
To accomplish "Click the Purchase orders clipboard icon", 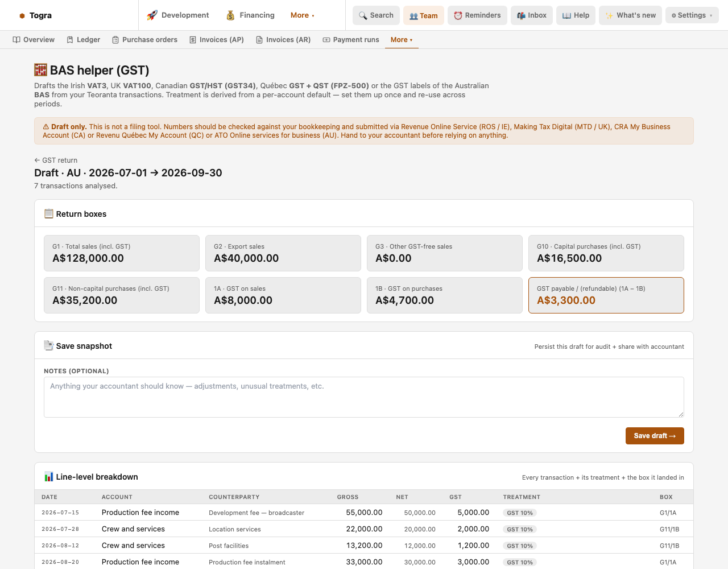I will click(115, 40).
